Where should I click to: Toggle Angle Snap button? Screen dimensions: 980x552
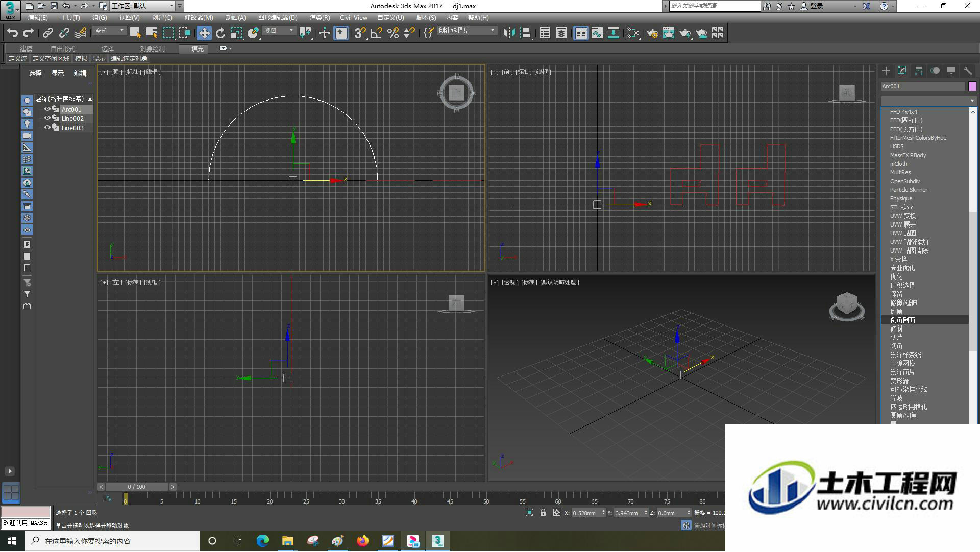[x=377, y=33]
